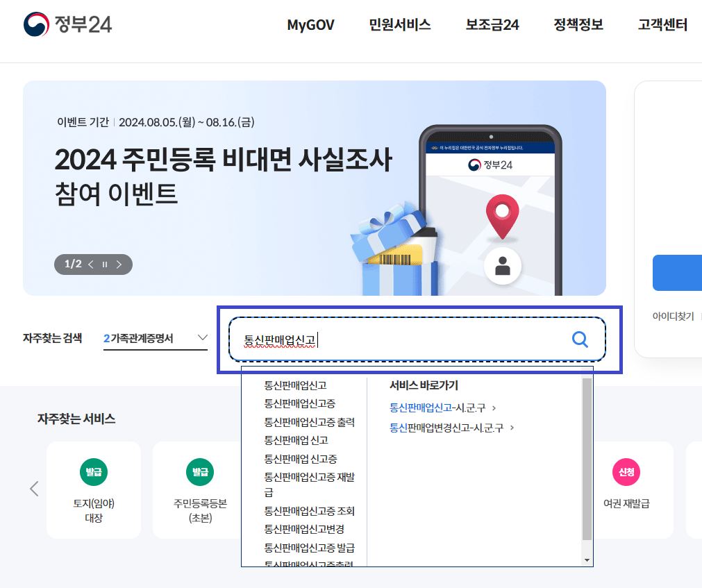Open the 주민등록등본(초본) service card
Screen dimensions: 702x588
point(197,490)
